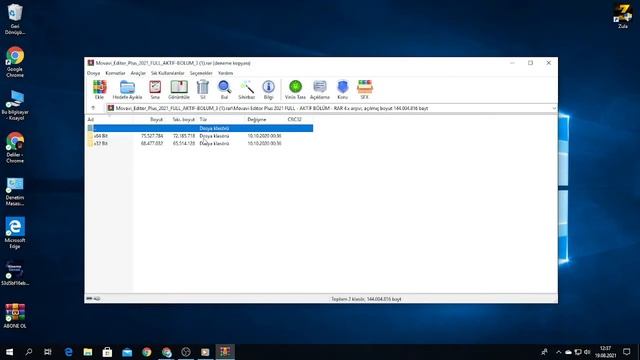The image size is (640, 360).
Task: Click the WinRAR taskbar button
Action: pos(225,352)
